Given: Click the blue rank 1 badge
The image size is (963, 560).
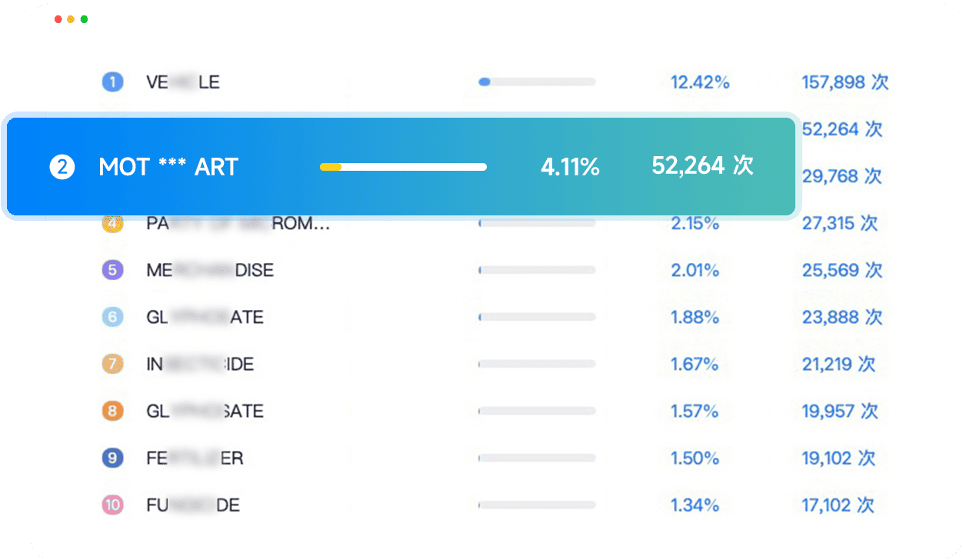Looking at the screenshot, I should [112, 82].
